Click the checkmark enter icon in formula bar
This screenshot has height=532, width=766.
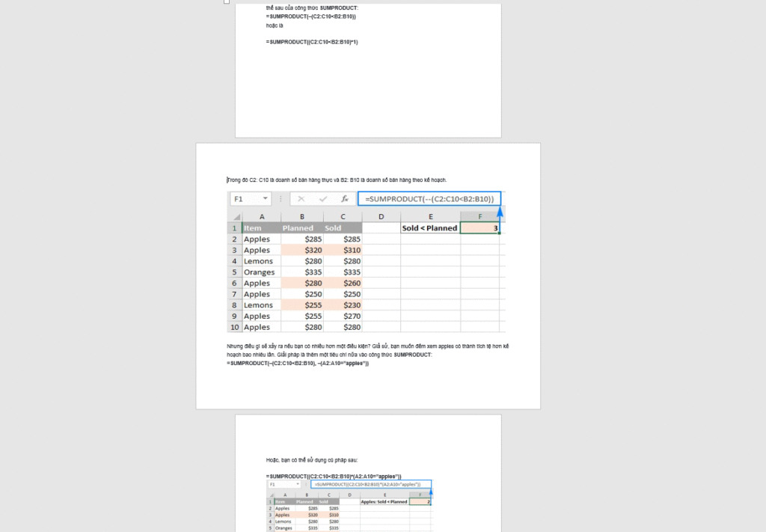point(323,199)
